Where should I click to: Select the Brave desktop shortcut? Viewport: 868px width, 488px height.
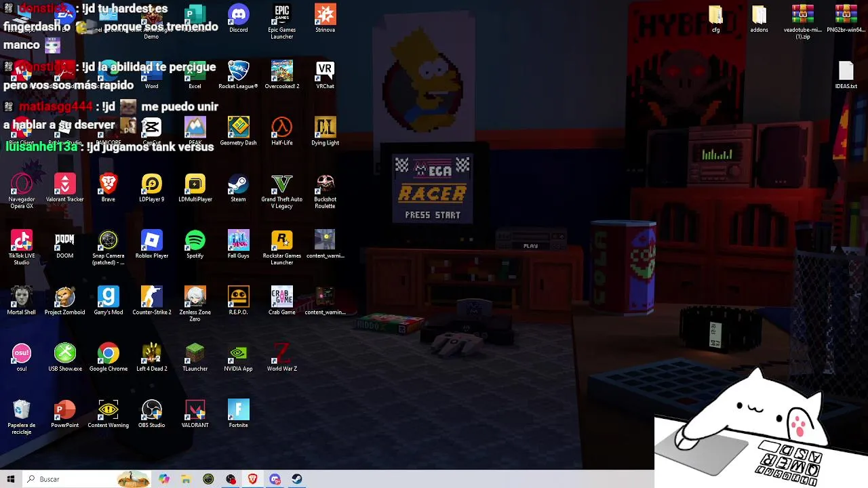(108, 188)
